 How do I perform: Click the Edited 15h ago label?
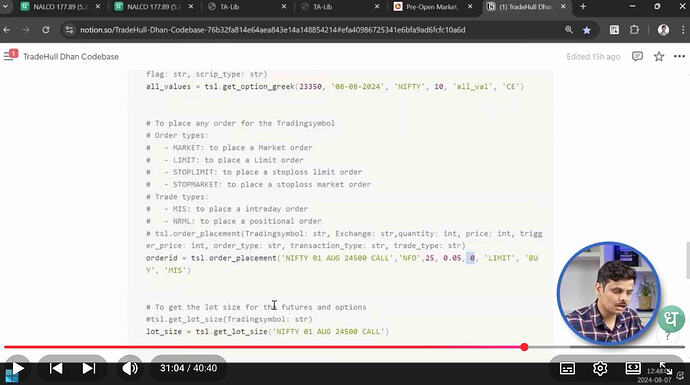click(x=593, y=56)
